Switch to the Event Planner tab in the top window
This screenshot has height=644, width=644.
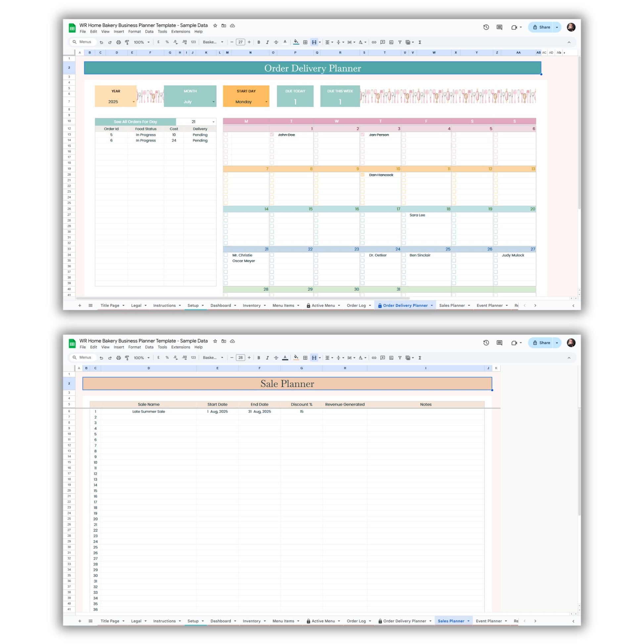tap(489, 305)
